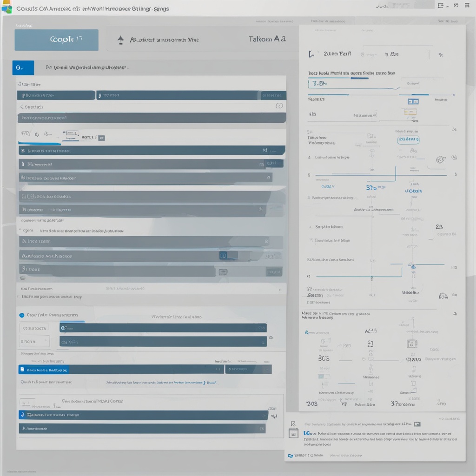Select the blue highlighted Daxe tab
This screenshot has height=476, width=476.
click(x=43, y=370)
